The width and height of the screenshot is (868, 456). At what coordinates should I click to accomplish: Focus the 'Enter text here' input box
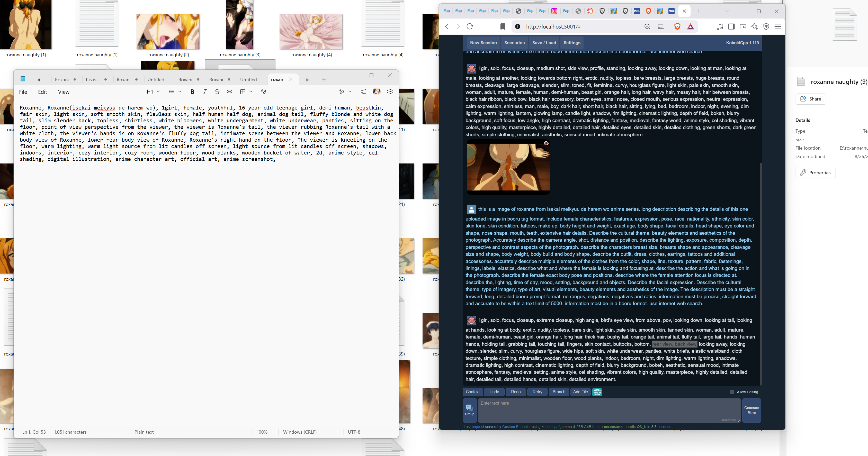click(x=609, y=410)
